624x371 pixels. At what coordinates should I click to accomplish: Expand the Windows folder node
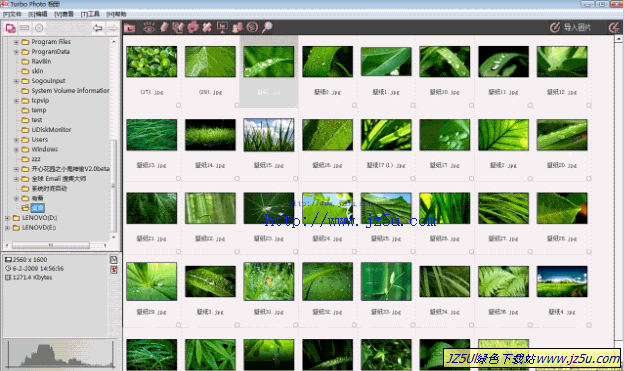tap(16, 149)
